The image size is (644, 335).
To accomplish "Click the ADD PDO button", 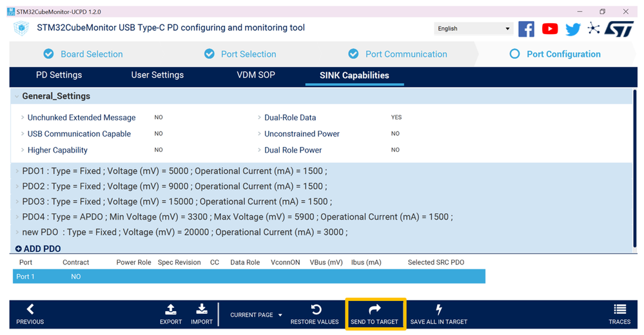I will point(38,249).
